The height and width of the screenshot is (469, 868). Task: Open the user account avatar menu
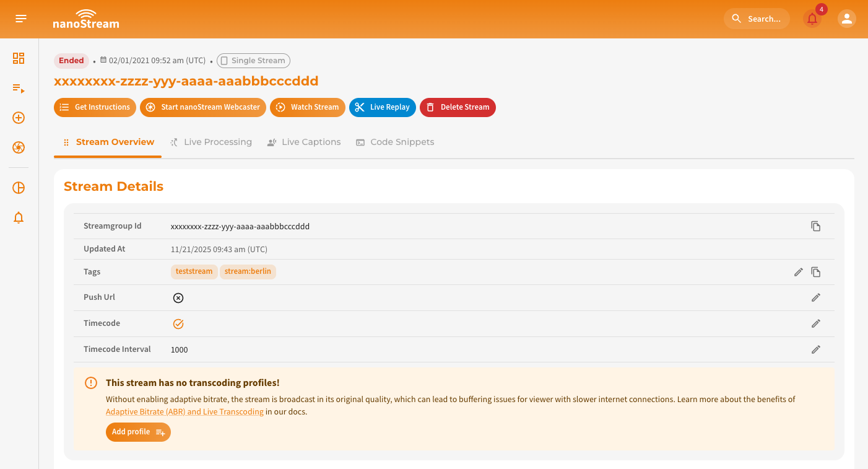tap(846, 19)
